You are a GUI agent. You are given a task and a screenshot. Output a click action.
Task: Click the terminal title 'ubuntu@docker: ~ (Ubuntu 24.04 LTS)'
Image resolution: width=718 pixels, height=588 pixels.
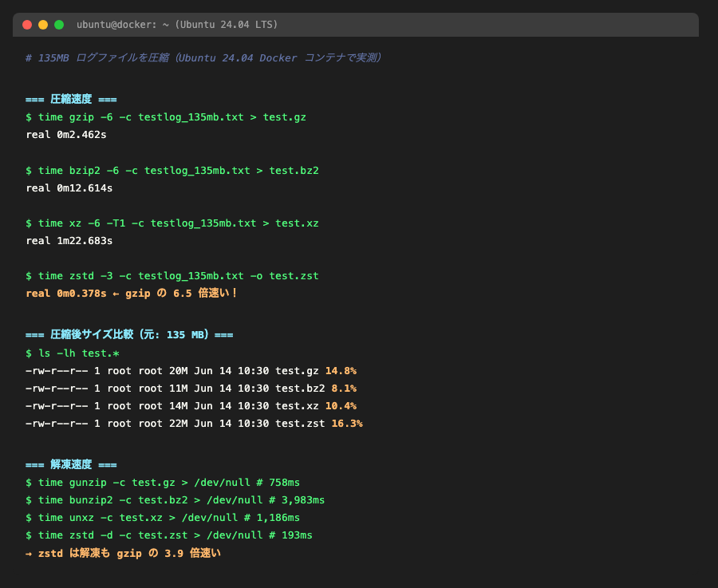pos(177,25)
